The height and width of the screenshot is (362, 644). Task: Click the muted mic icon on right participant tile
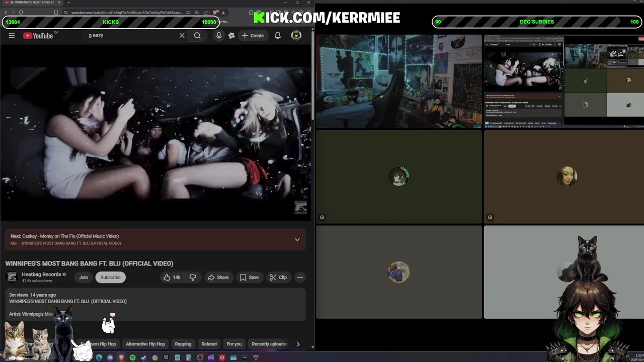pyautogui.click(x=490, y=217)
